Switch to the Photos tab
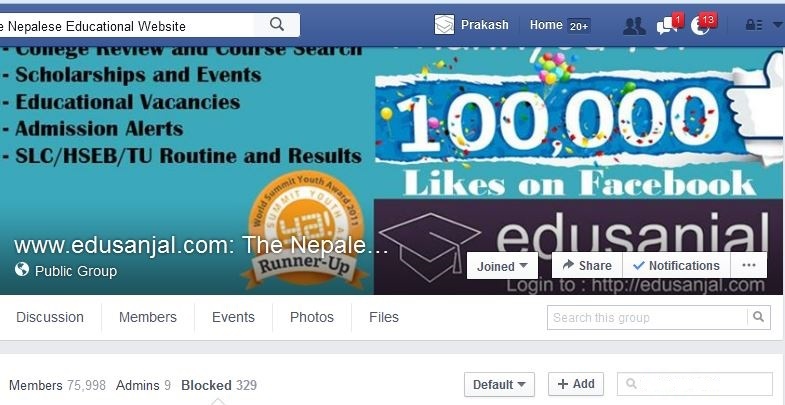Screen dimensions: 785x405 click(x=311, y=317)
